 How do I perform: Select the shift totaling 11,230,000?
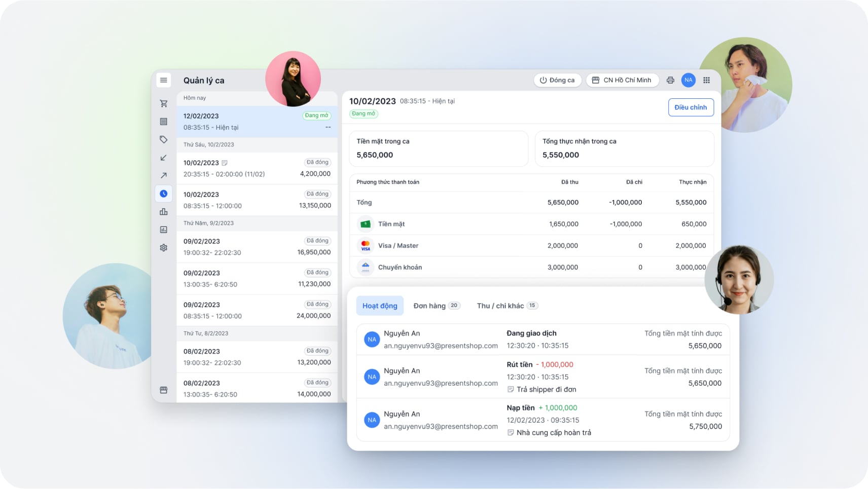[x=257, y=279]
